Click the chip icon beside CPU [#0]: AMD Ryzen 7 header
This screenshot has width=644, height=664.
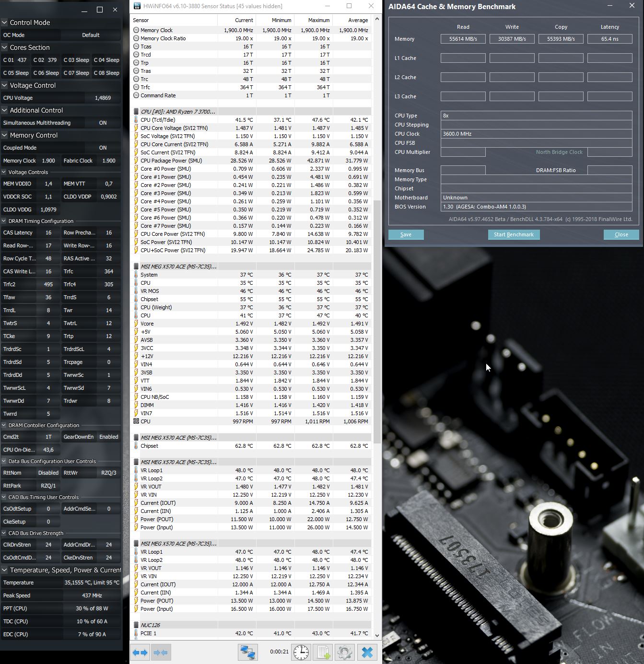136,112
